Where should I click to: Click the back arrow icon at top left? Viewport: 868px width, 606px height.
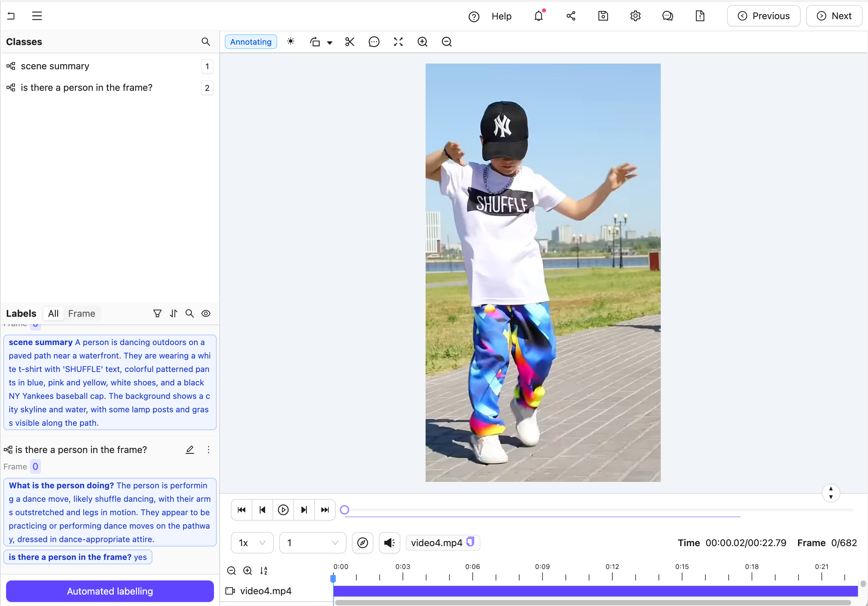pos(11,16)
